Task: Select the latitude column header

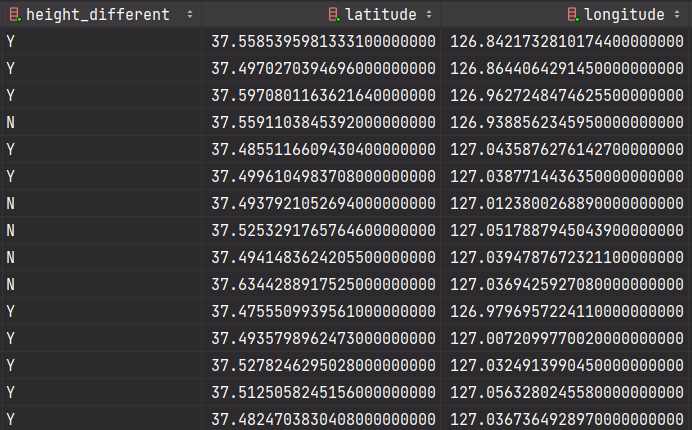Action: click(321, 14)
